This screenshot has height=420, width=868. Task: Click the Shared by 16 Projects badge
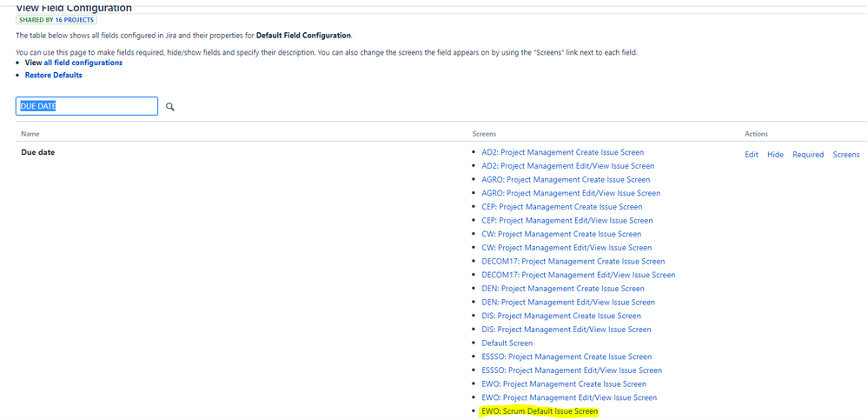[x=56, y=20]
